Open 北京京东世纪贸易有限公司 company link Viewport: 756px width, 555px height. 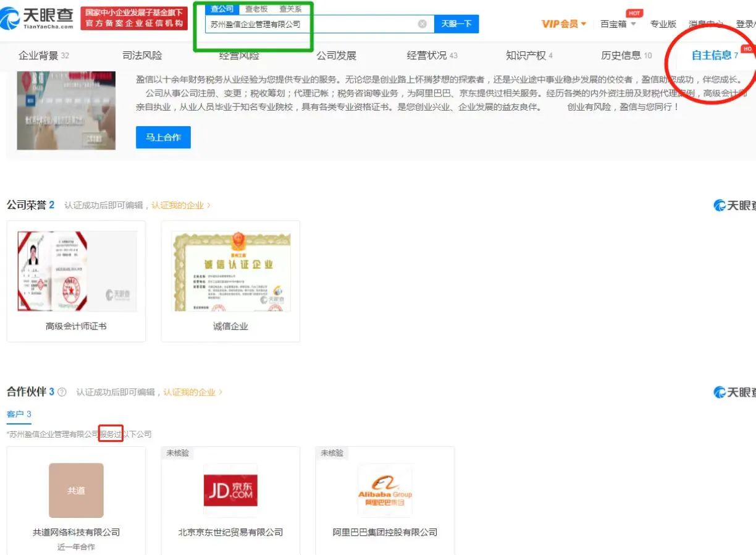click(230, 532)
